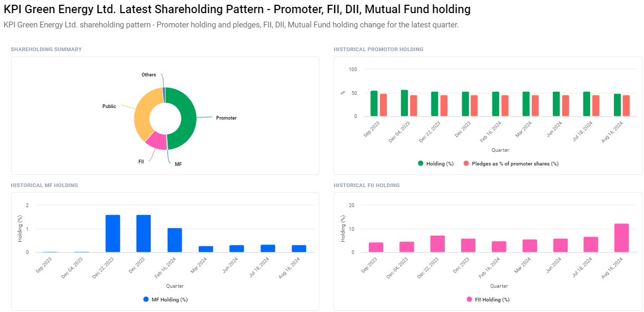Viewport: 644px width, 312px height.
Task: Select Feb 16, 2024 bar in MF chart
Action: (174, 240)
